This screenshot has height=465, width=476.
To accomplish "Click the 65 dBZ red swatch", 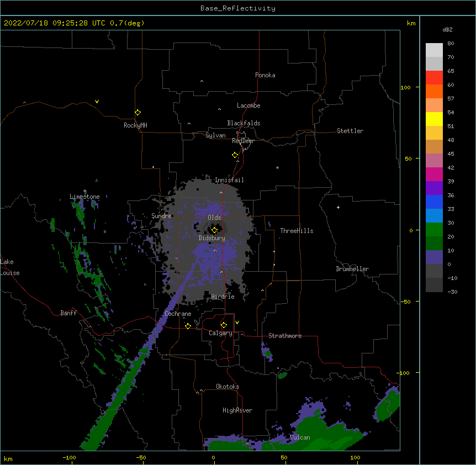I will pos(434,78).
